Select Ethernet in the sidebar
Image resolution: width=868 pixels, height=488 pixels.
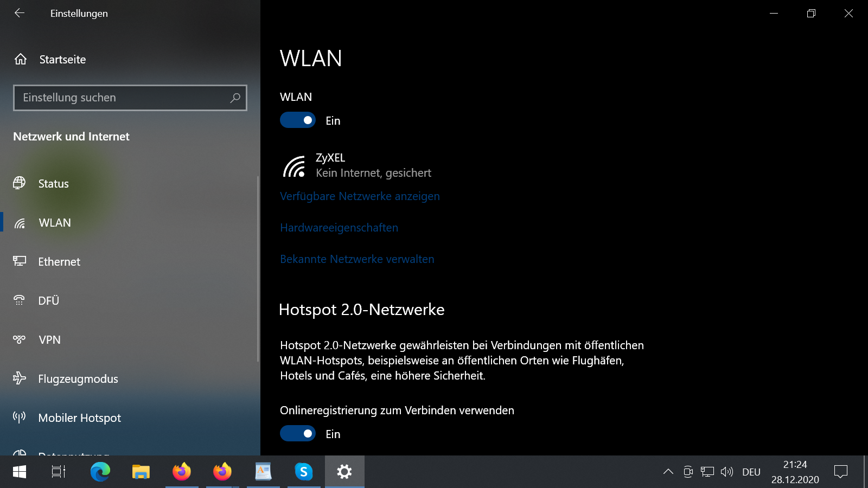pyautogui.click(x=59, y=262)
